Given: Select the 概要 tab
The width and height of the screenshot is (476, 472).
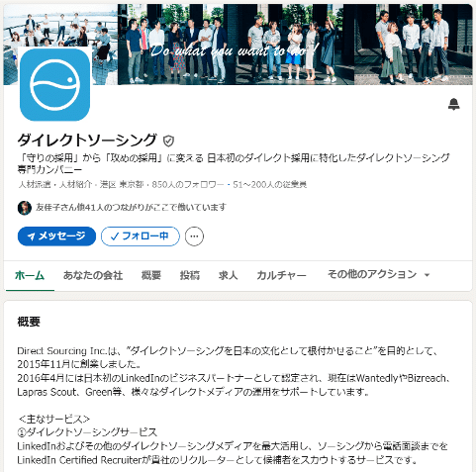Looking at the screenshot, I should (151, 275).
